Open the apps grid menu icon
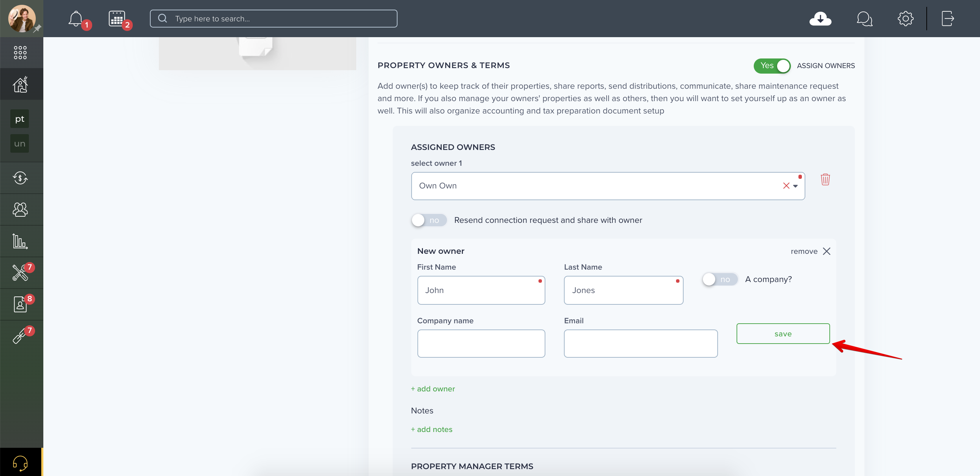The image size is (980, 476). 20,53
